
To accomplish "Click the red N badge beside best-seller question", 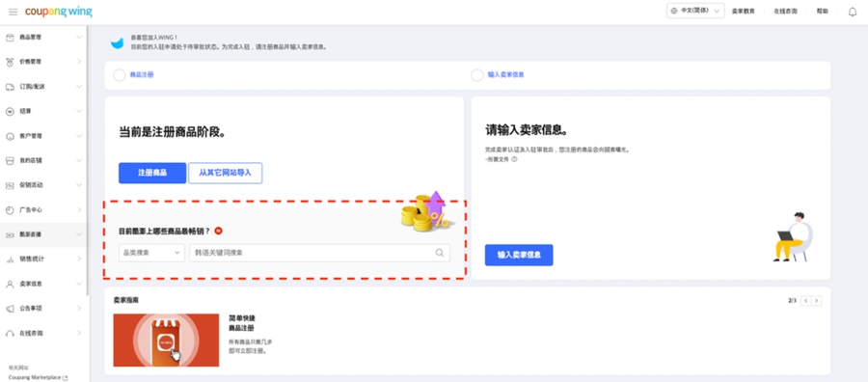I will [218, 231].
